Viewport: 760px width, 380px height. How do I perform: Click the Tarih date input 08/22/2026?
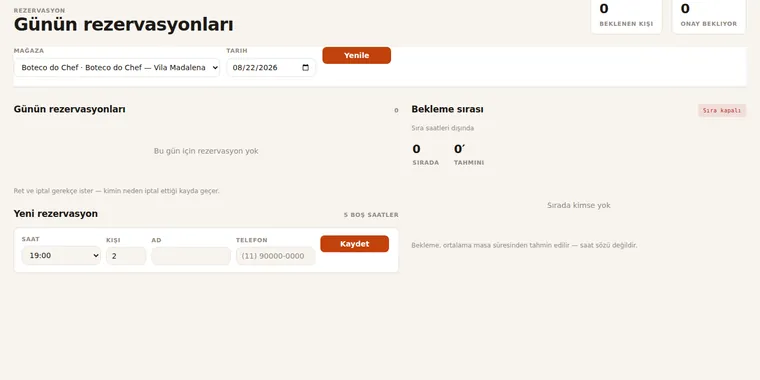point(271,67)
